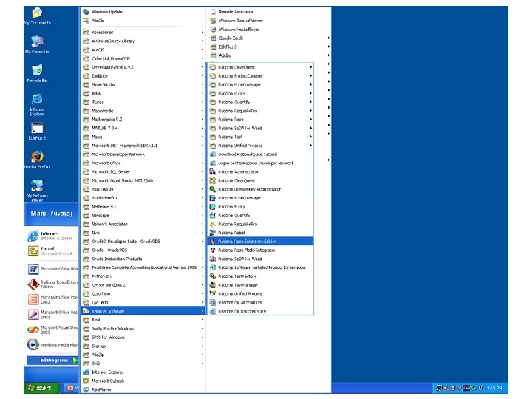The height and width of the screenshot is (399, 532).
Task: Open Internet Explorer in the All Programs list
Action: tap(143, 372)
